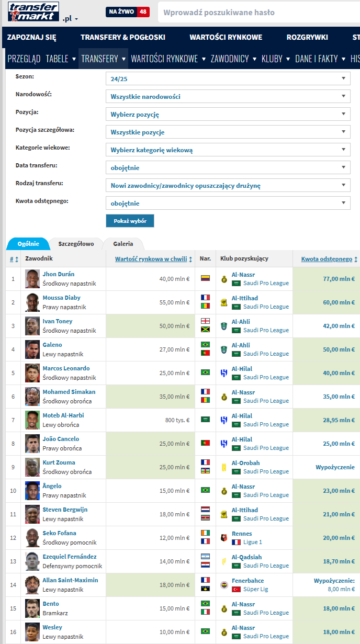The width and height of the screenshot is (360, 644).
Task: Click Rennes club crest in Seko Fofana row
Action: click(224, 538)
